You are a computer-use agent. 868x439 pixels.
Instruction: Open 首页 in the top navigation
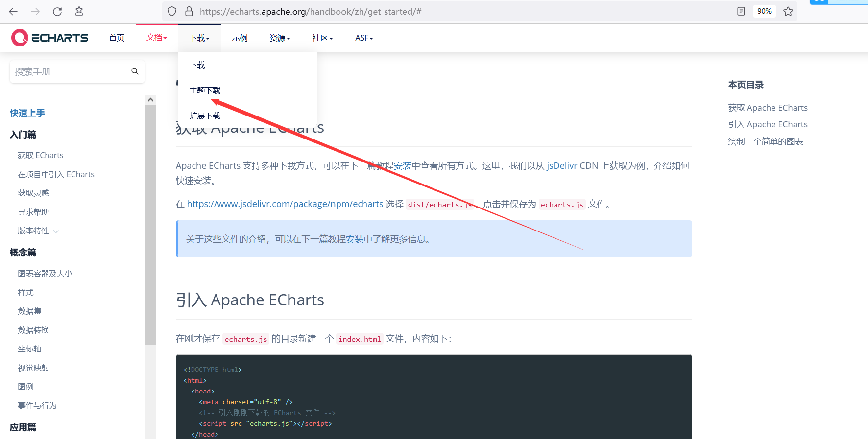tap(117, 38)
